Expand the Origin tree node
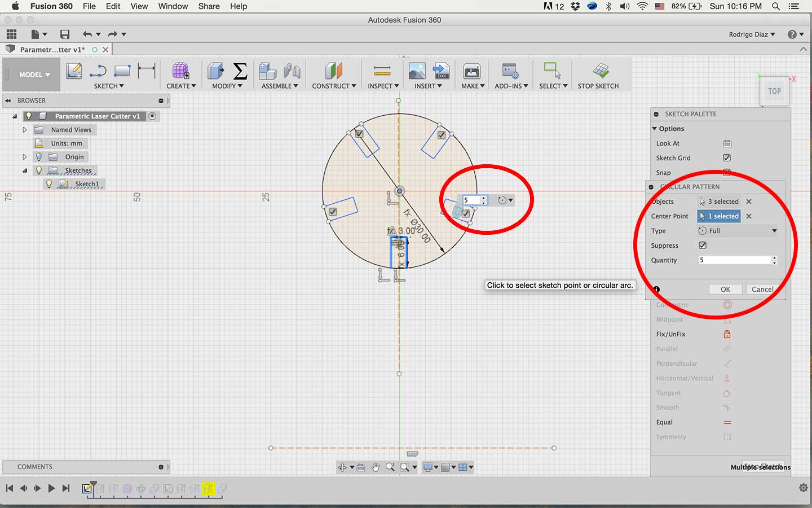The width and height of the screenshot is (812, 508). pos(24,157)
